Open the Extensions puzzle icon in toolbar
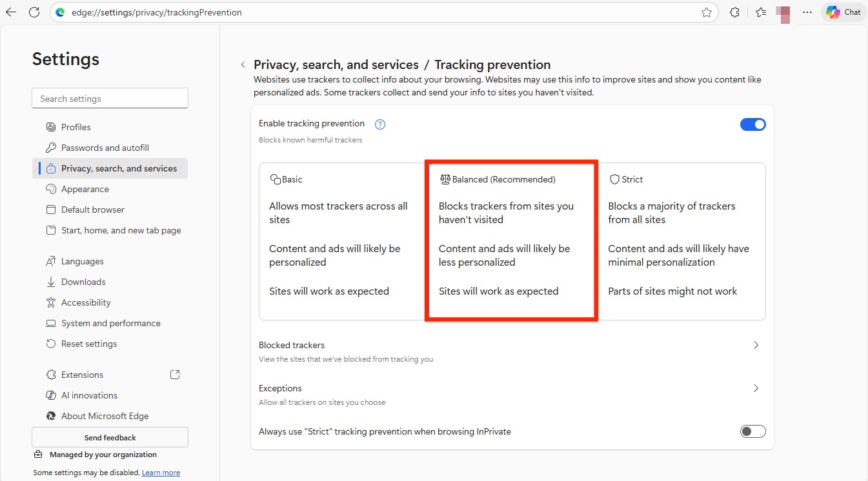 734,12
